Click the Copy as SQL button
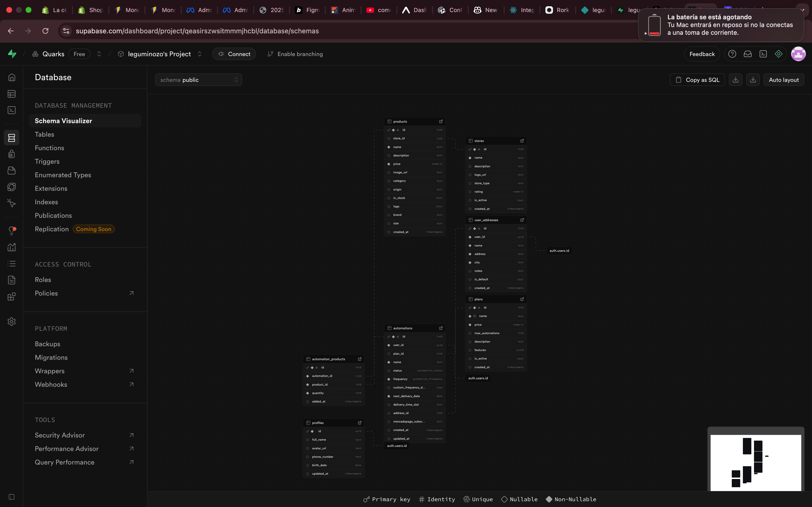Viewport: 812px width, 507px height. (x=697, y=80)
